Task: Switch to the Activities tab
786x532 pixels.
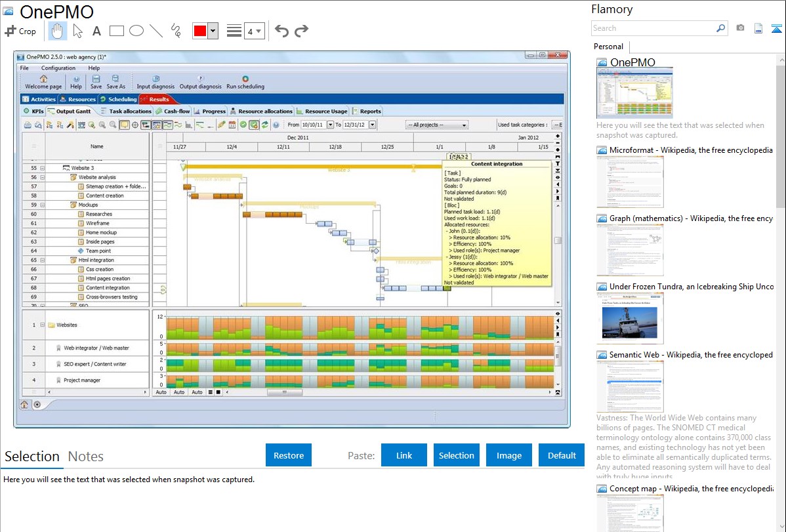Action: 39,99
